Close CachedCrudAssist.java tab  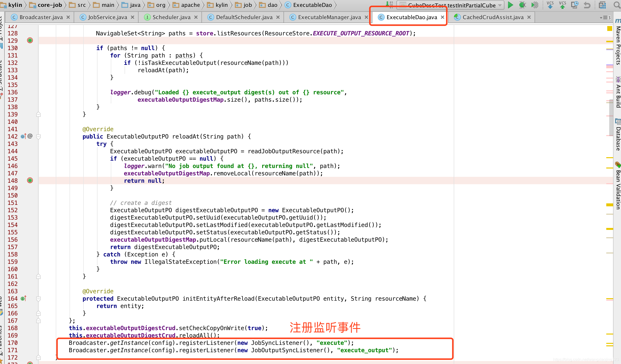click(x=529, y=17)
